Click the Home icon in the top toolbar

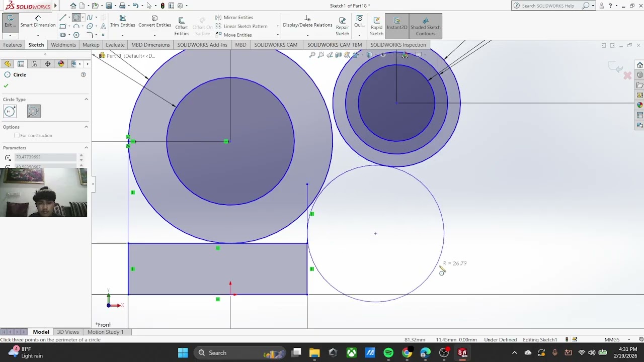point(73,6)
